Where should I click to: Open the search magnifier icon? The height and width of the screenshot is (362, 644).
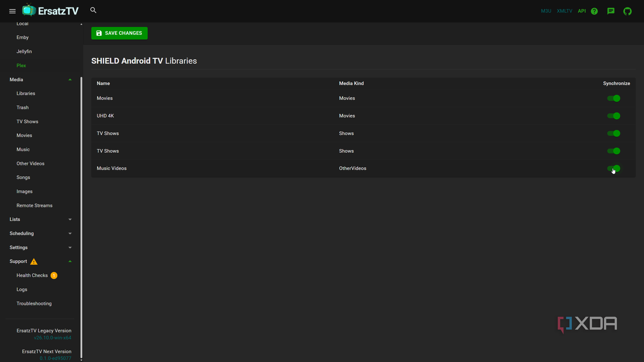pos(93,10)
